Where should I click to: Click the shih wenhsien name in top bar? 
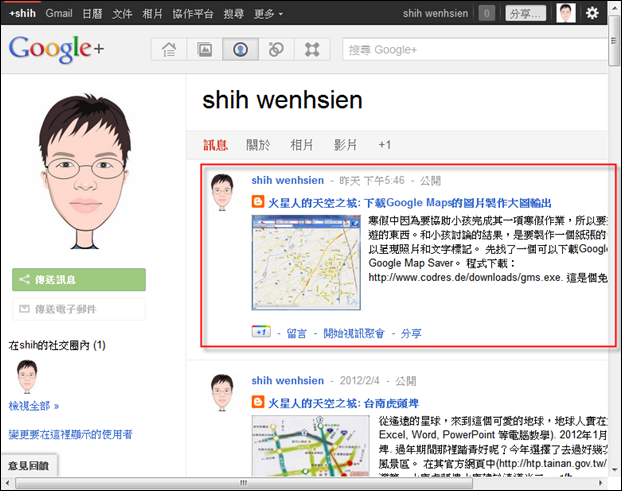pyautogui.click(x=436, y=13)
